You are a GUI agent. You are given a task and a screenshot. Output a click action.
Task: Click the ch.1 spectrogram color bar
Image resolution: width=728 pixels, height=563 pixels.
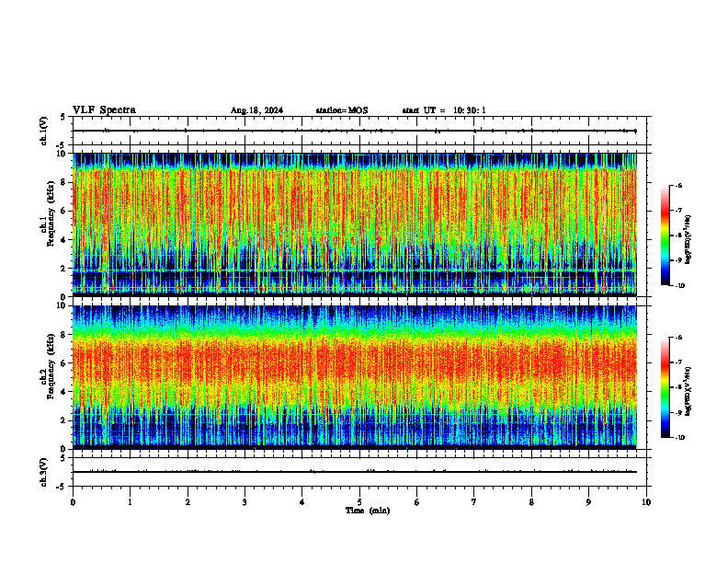click(665, 236)
